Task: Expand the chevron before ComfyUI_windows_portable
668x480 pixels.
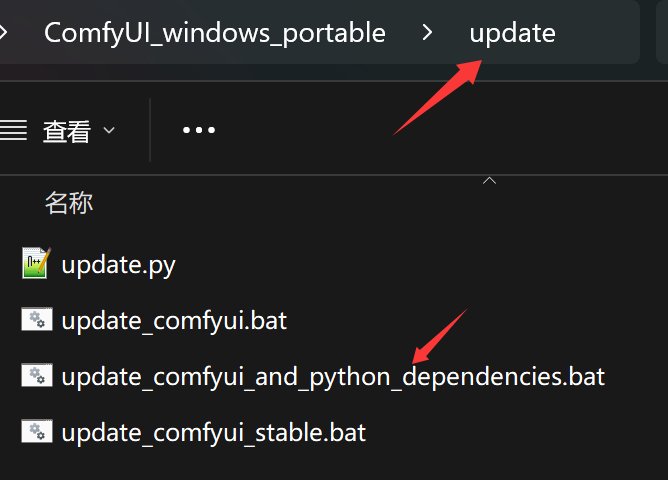Action: 4,32
